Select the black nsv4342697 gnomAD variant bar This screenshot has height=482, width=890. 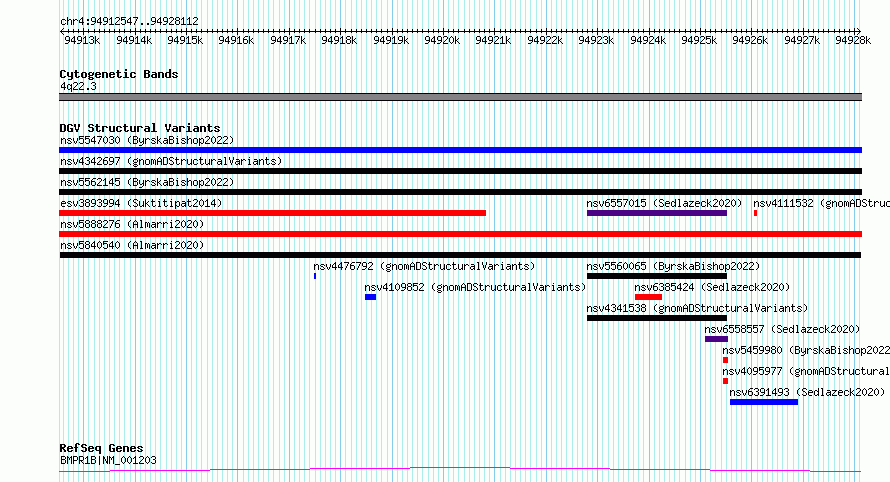(x=460, y=171)
